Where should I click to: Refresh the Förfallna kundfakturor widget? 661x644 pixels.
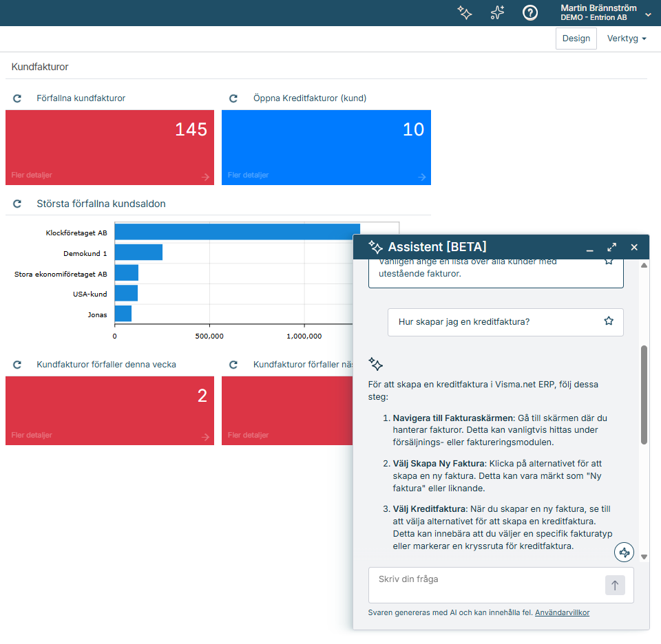(x=17, y=98)
